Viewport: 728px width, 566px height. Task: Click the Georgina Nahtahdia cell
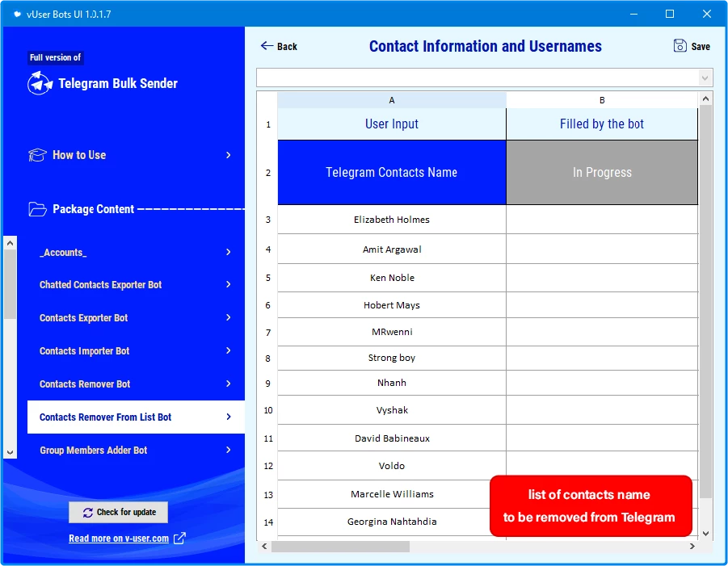point(392,522)
